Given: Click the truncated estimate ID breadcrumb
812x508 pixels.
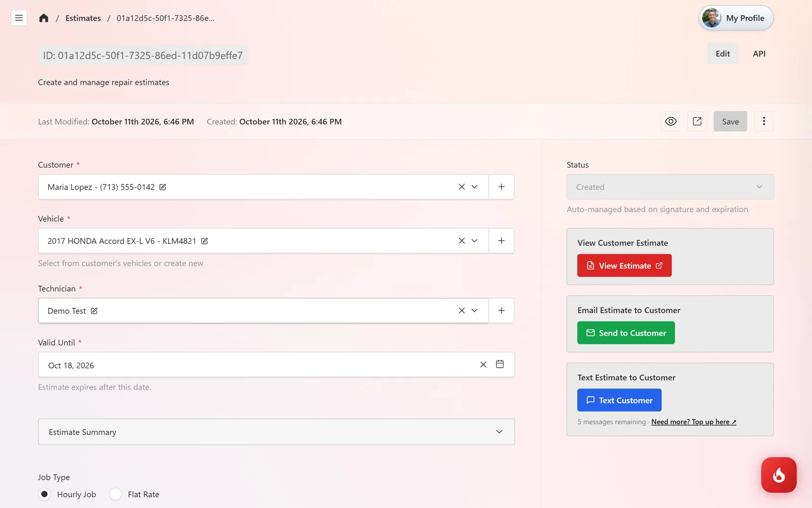Looking at the screenshot, I should (165, 18).
